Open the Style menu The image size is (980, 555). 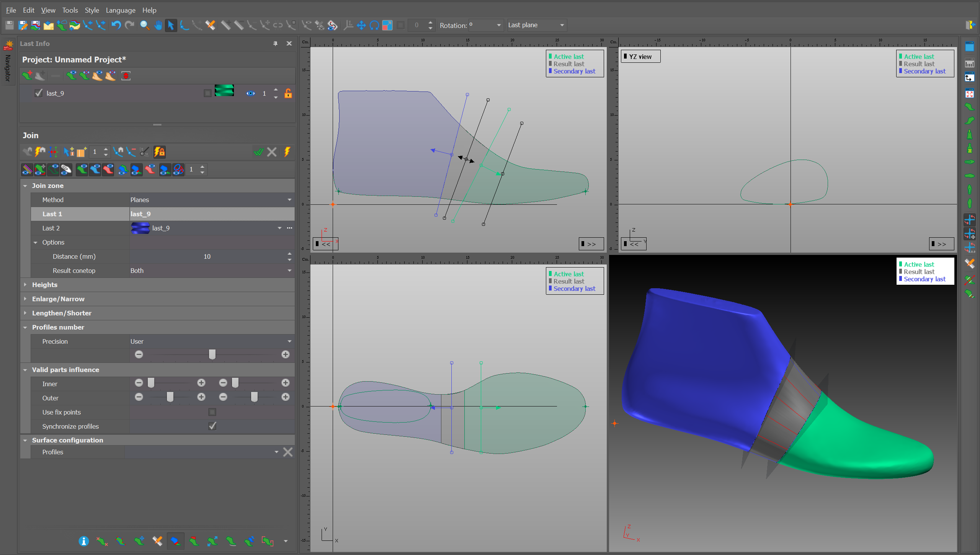pyautogui.click(x=91, y=10)
